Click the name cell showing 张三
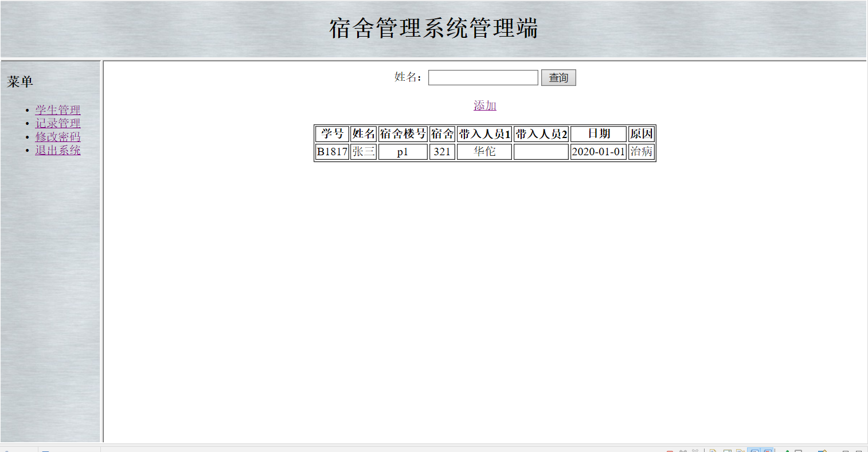The width and height of the screenshot is (868, 452). pyautogui.click(x=362, y=151)
